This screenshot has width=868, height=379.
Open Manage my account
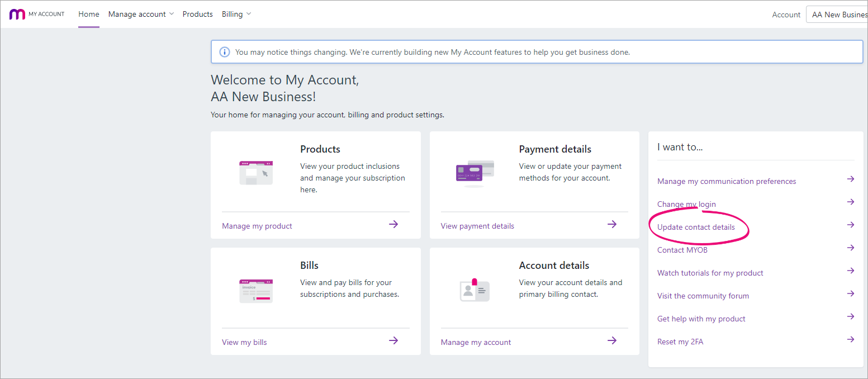point(476,342)
